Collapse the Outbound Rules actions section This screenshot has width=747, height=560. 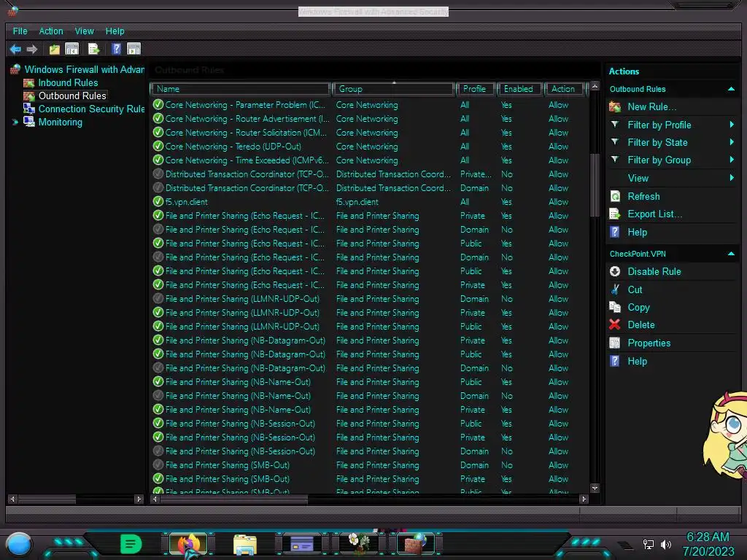point(731,89)
